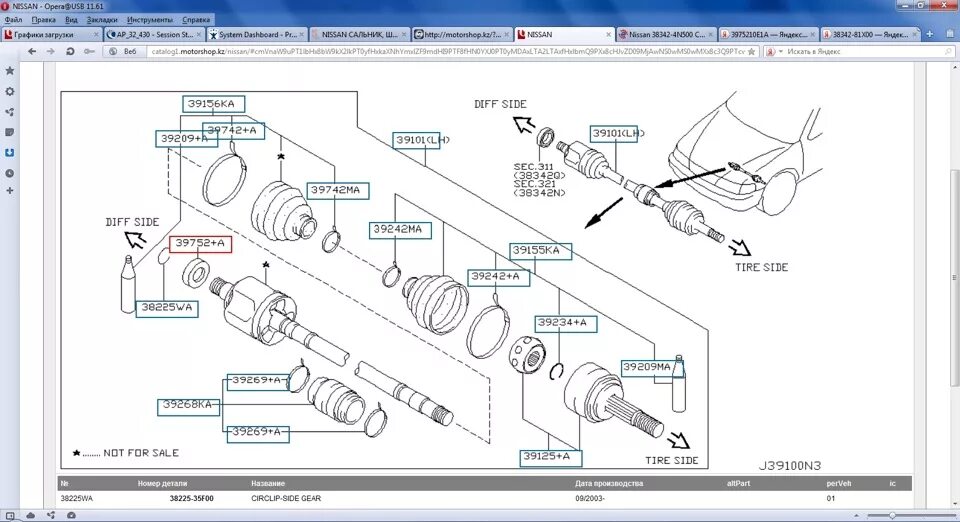Screen dimensions: 960x522
Task: Switch to 38342-81X00 Яндекс tab
Action: (871, 35)
